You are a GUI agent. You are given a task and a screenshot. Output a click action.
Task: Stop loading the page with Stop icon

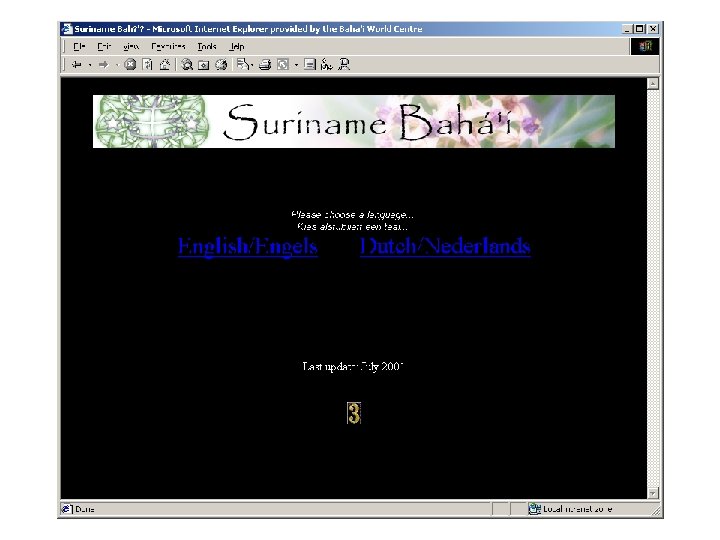pyautogui.click(x=130, y=65)
